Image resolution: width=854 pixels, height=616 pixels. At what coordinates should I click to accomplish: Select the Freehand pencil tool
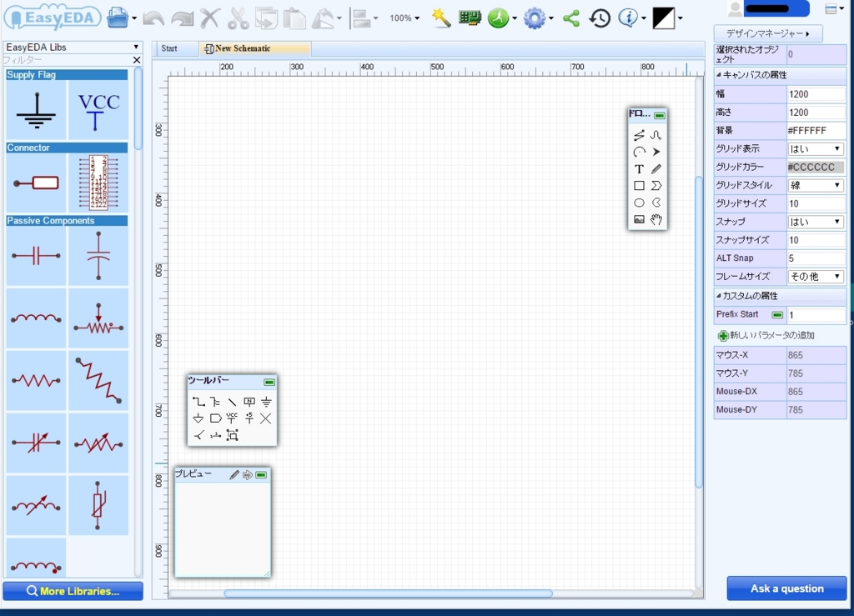click(x=656, y=169)
